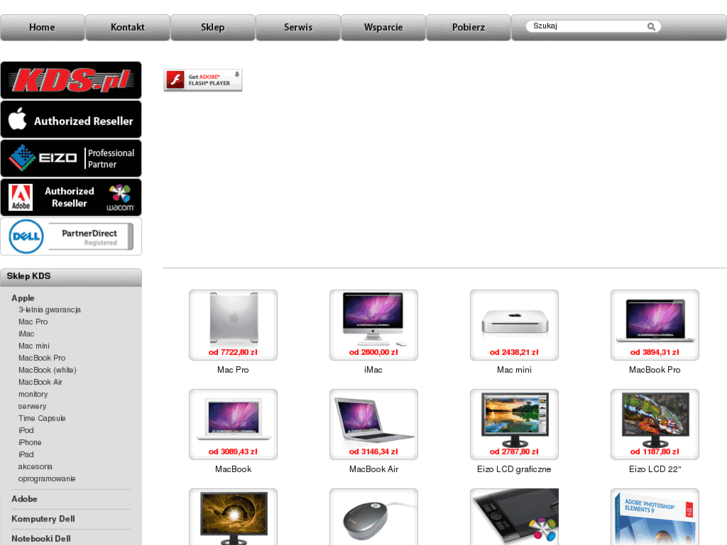Select MacBook Air in sidebar list

coord(40,382)
